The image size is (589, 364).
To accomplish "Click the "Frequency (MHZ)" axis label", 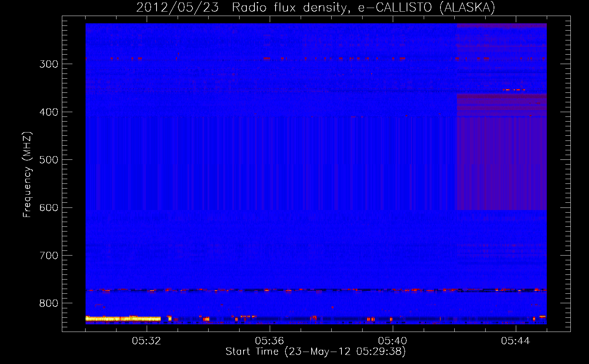I will (27, 175).
